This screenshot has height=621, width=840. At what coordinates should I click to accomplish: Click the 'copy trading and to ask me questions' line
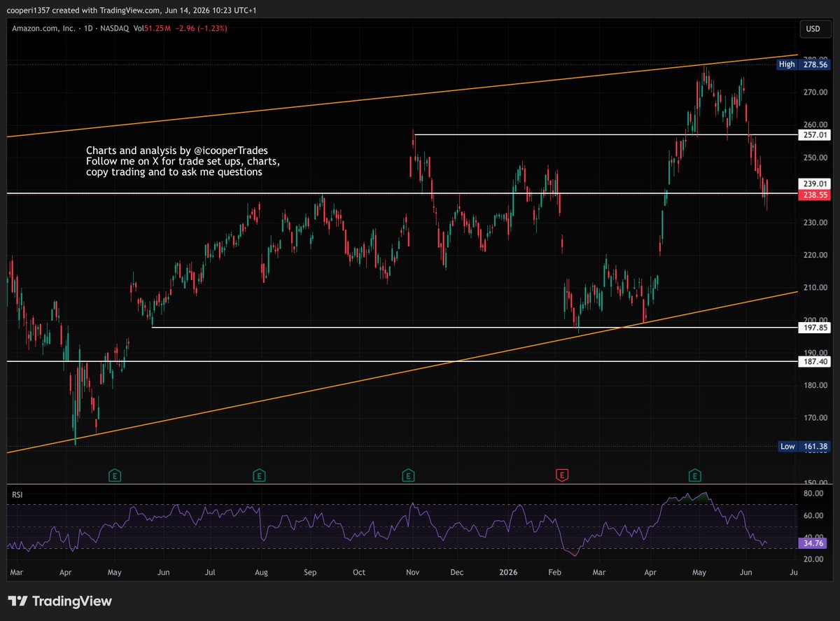174,172
